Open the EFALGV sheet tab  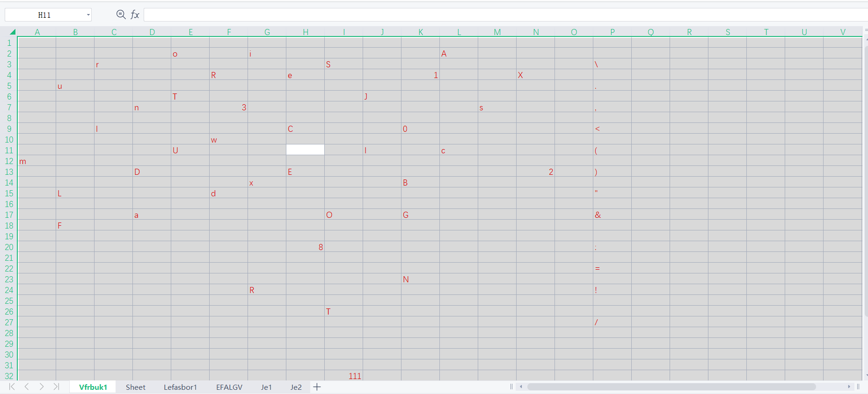pos(229,387)
